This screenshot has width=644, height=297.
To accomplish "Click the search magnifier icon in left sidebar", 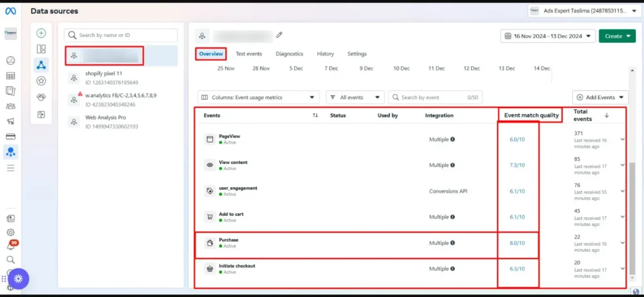I will (11, 260).
